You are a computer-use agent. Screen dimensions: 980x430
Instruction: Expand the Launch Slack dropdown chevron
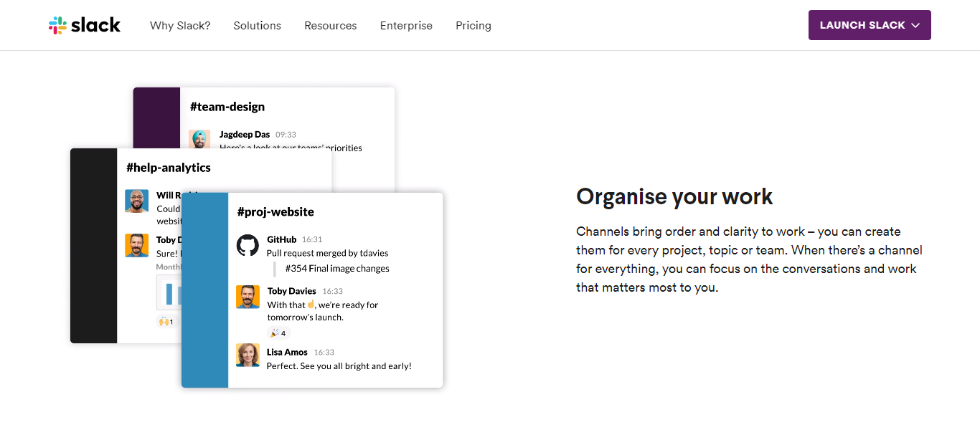tap(915, 25)
